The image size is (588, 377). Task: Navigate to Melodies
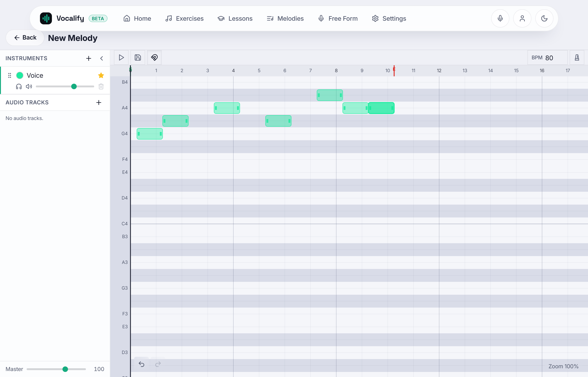285,18
